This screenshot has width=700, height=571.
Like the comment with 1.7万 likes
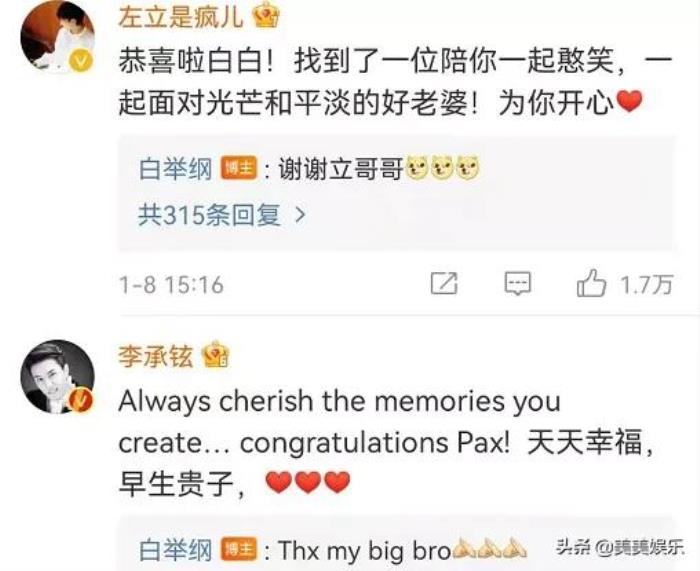pos(591,283)
